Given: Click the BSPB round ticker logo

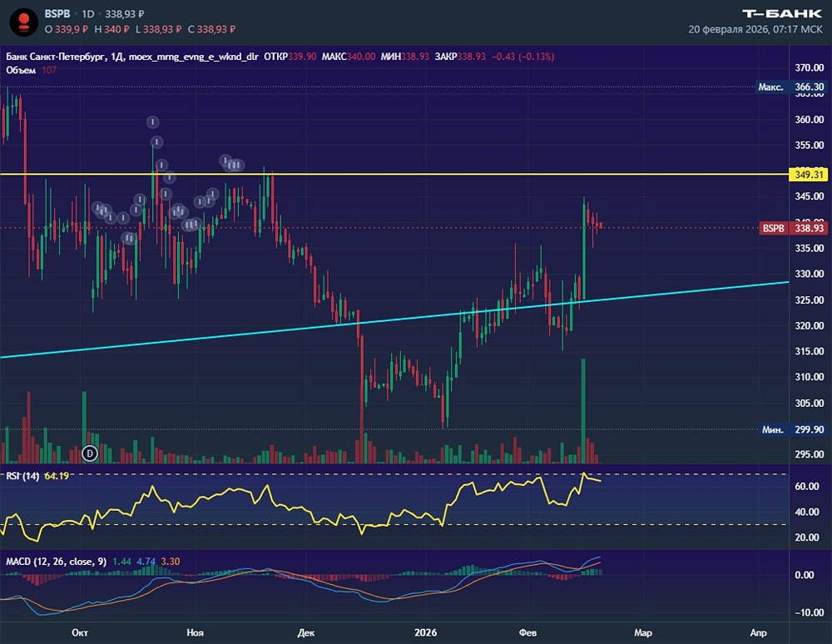Looking at the screenshot, I should [x=24, y=22].
